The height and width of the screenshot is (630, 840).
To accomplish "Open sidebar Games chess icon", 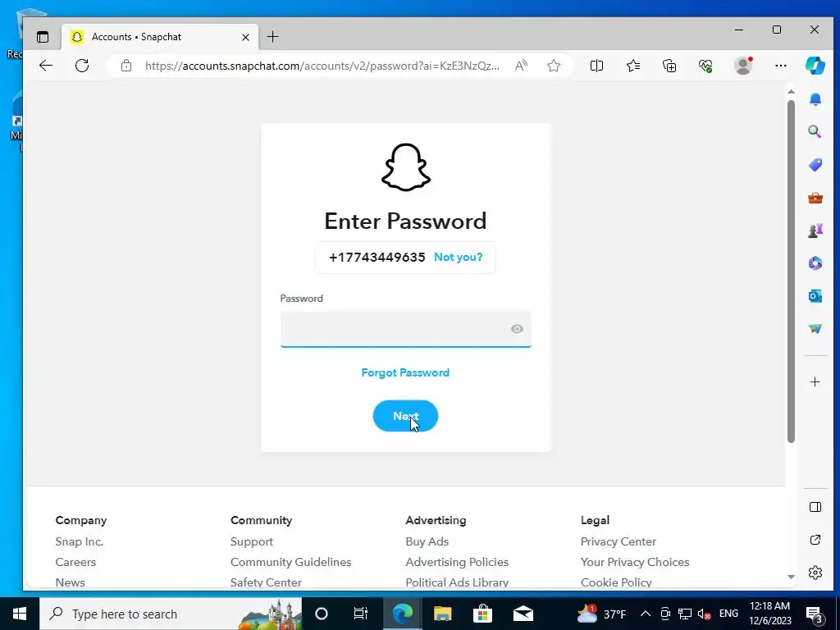I will (815, 231).
